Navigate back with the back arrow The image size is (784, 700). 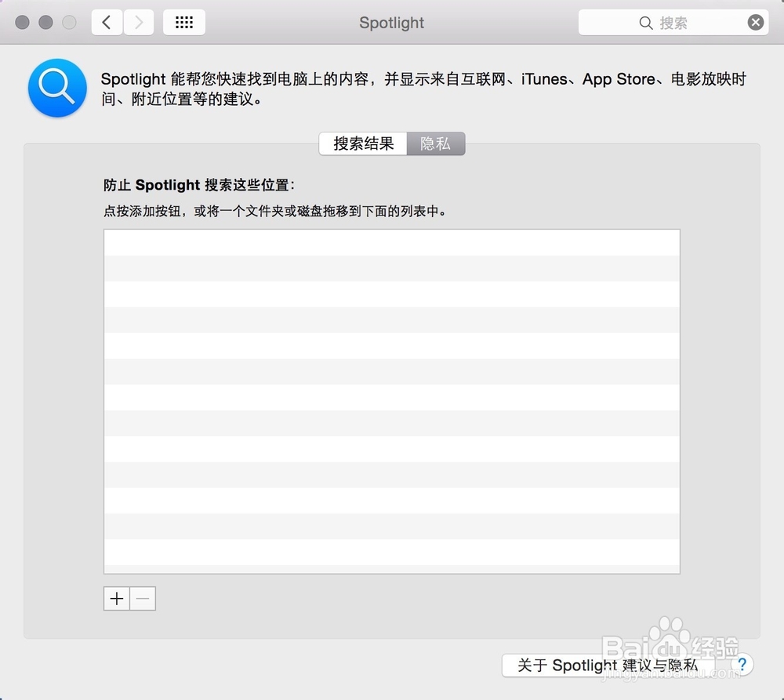(107, 22)
